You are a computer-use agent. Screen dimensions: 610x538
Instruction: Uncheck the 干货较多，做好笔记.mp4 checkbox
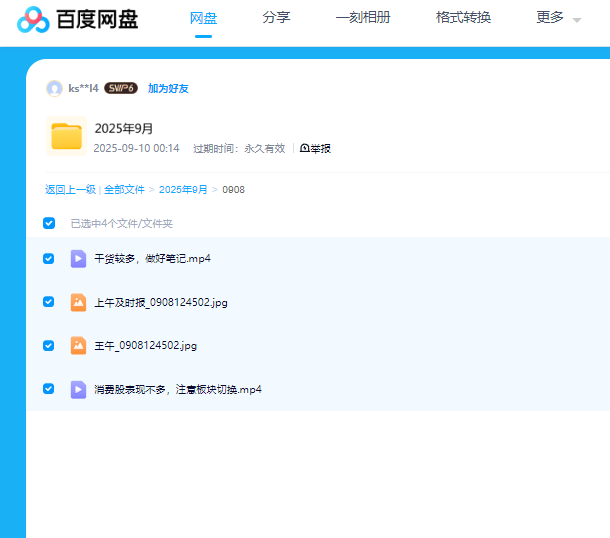click(x=49, y=258)
